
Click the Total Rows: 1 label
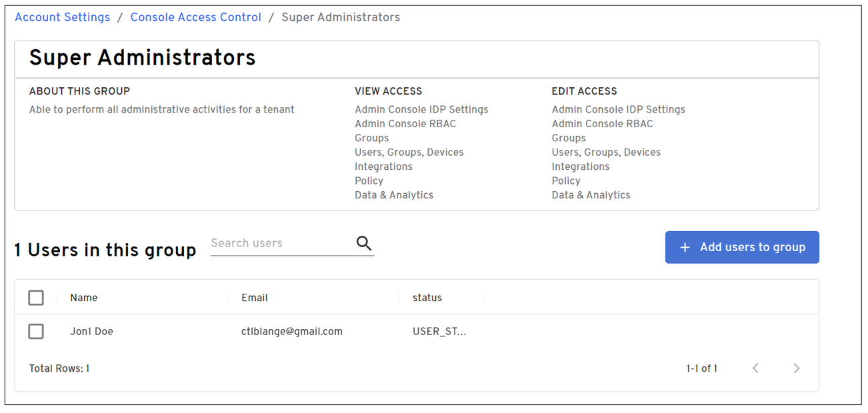coord(59,368)
